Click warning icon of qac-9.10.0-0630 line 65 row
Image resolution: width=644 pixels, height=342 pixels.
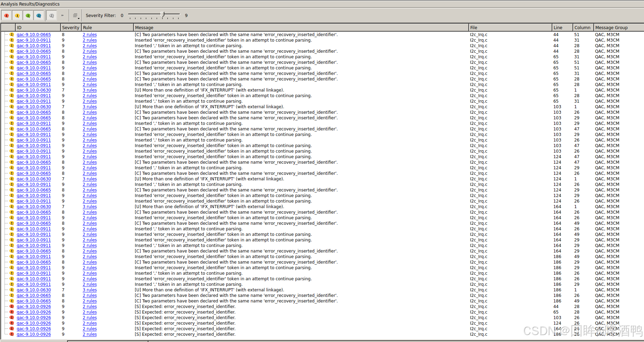12,90
